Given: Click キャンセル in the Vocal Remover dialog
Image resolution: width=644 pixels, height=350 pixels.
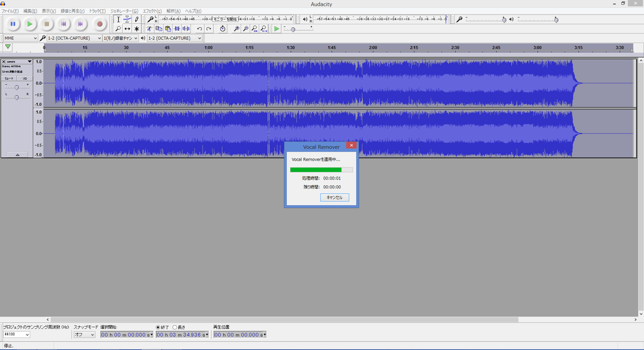Looking at the screenshot, I should click(335, 198).
